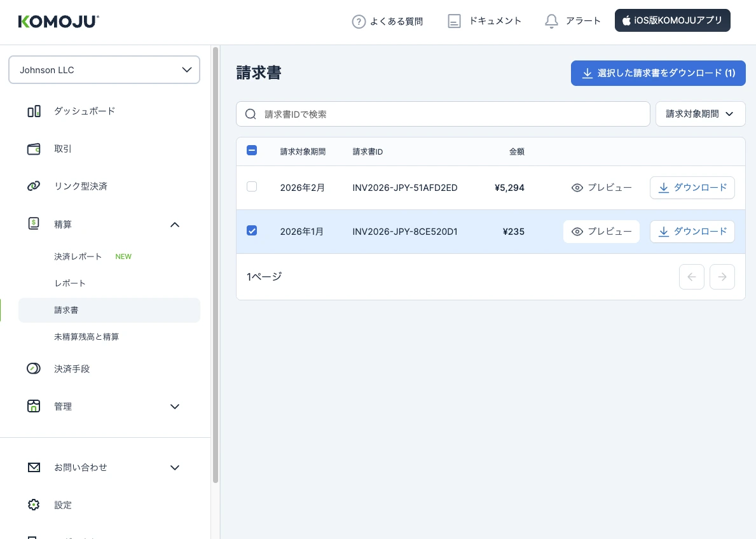Go to the previous page arrow
The width and height of the screenshot is (756, 539).
pyautogui.click(x=692, y=277)
